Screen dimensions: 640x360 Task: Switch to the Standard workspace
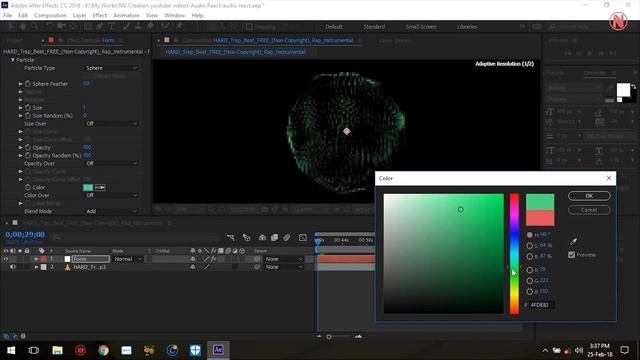374,27
